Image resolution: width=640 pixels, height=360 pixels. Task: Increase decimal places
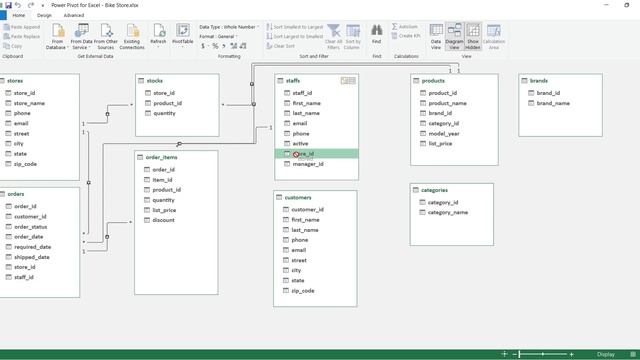point(233,46)
